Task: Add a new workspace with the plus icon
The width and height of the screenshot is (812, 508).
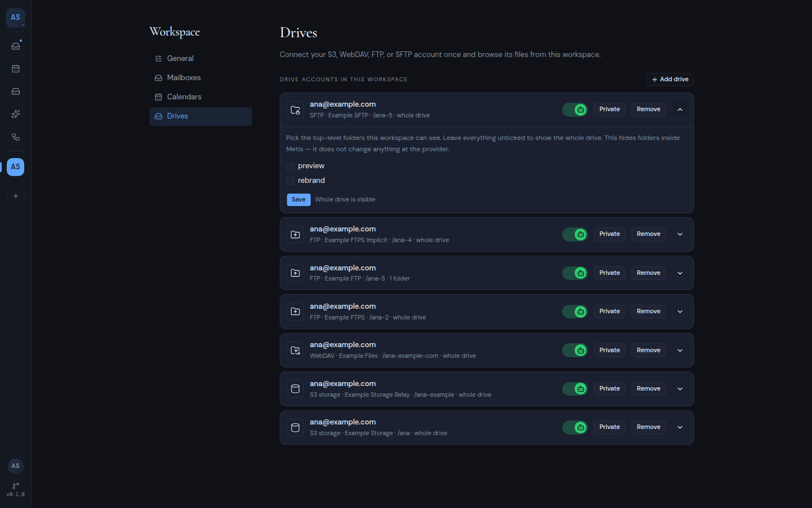Action: pyautogui.click(x=16, y=196)
